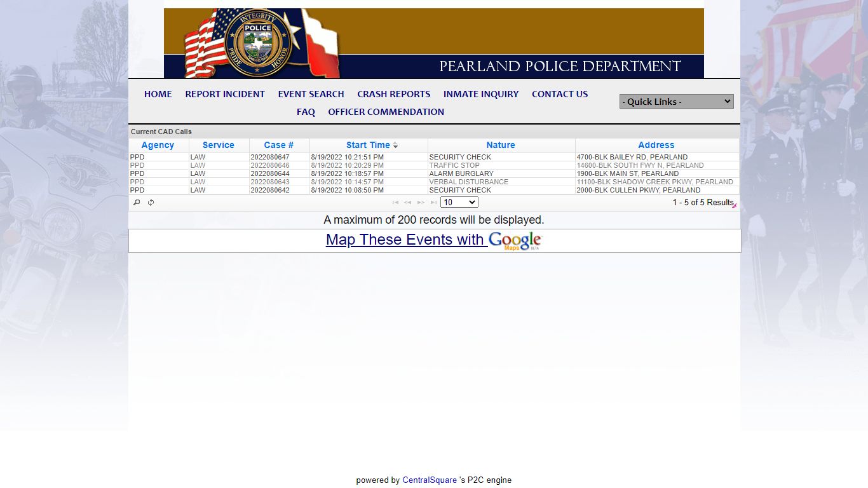Select case number 2022080642
868x488 pixels.
pos(270,190)
